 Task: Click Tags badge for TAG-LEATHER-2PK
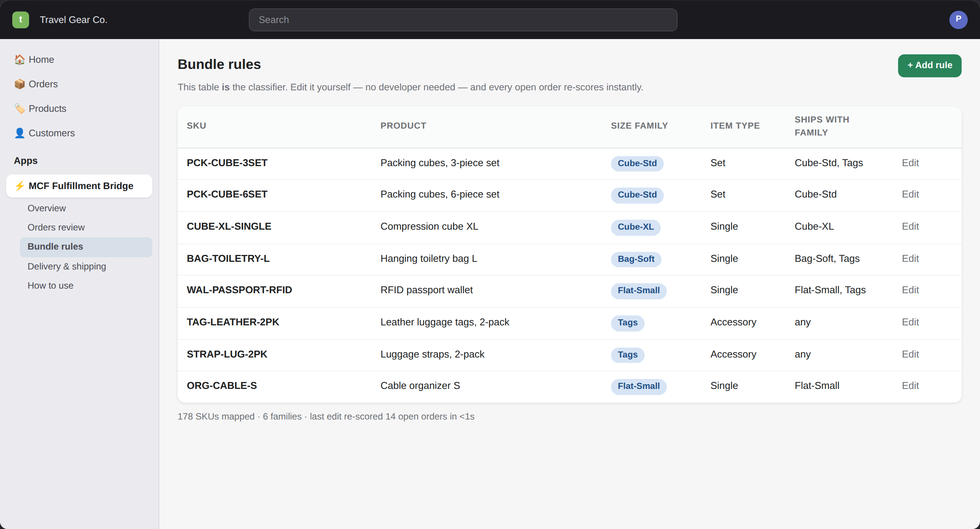627,323
